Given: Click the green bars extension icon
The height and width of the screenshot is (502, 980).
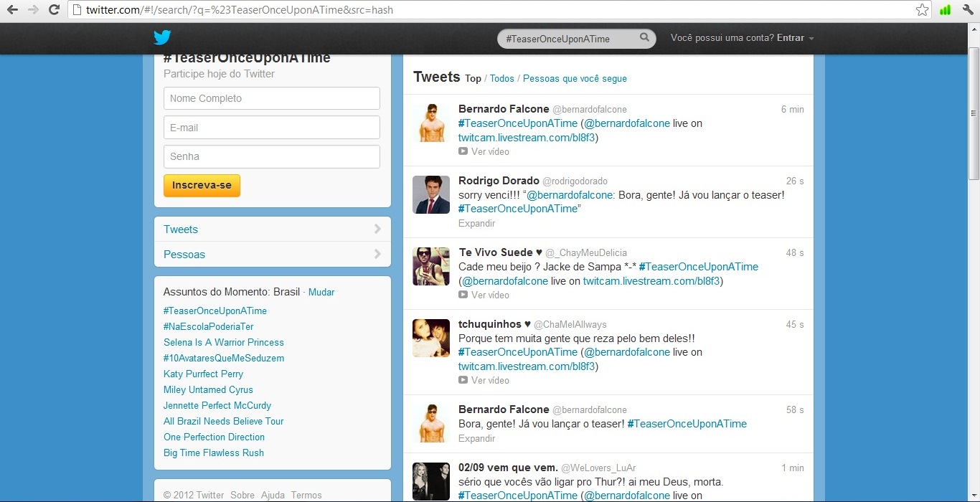Looking at the screenshot, I should coord(945,10).
